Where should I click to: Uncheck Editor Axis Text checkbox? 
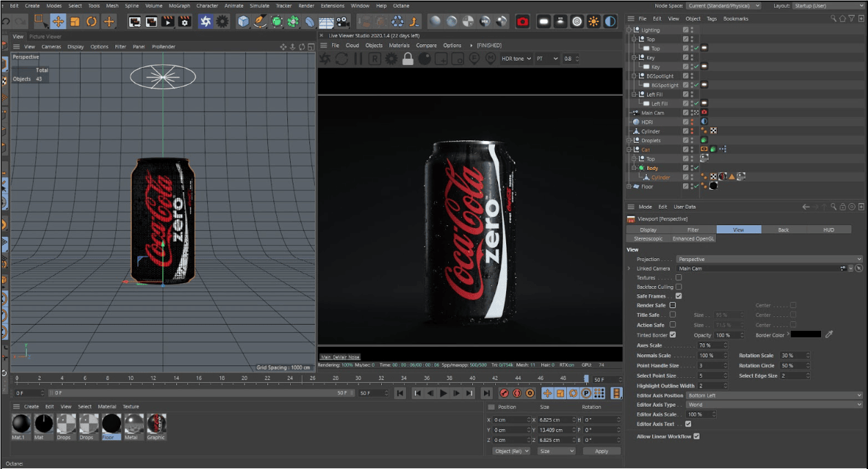tap(688, 424)
